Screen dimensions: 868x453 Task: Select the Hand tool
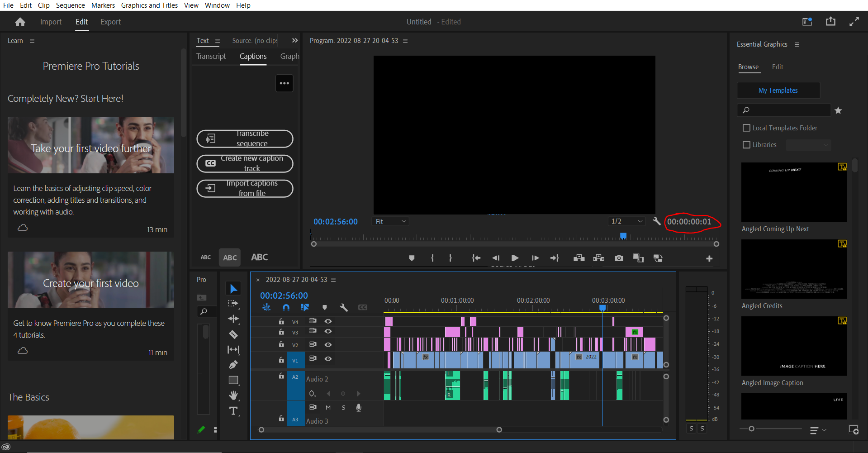tap(233, 395)
